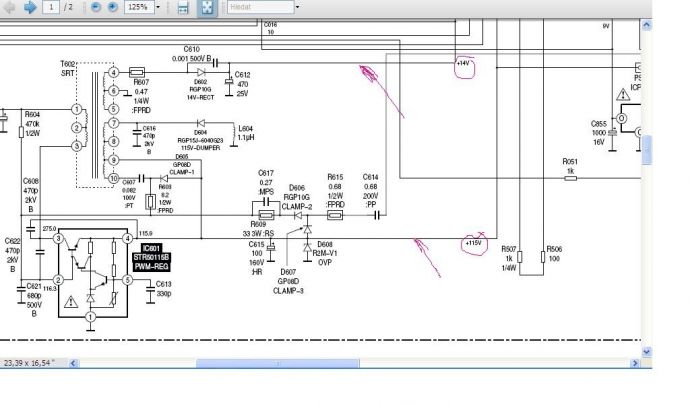Click the R506 resistor label

(554, 249)
